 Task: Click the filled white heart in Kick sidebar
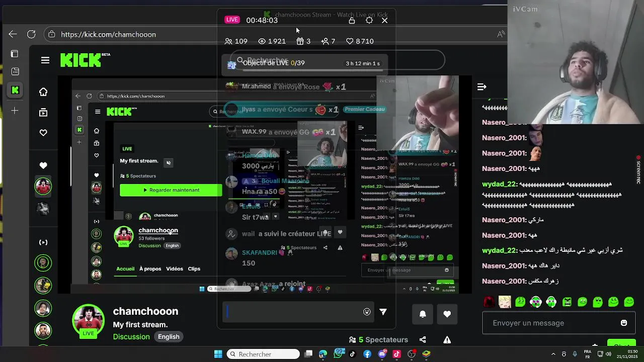coord(43,165)
